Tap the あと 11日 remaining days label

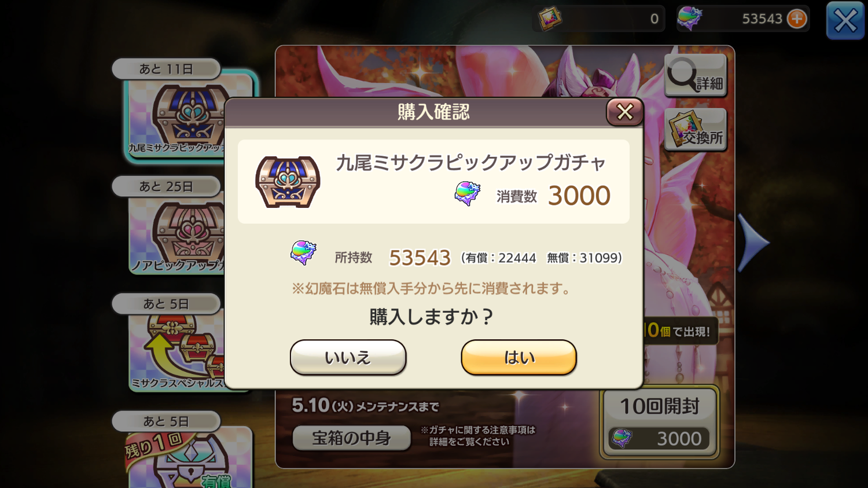tap(166, 69)
